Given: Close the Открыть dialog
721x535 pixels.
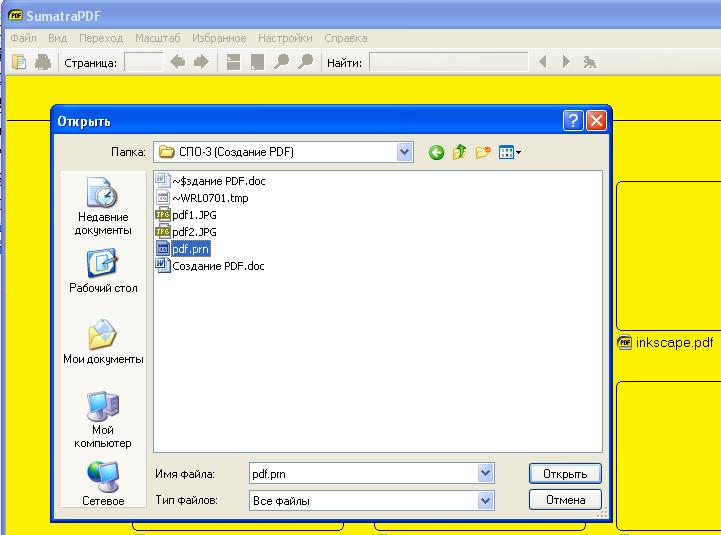Looking at the screenshot, I should pyautogui.click(x=596, y=121).
